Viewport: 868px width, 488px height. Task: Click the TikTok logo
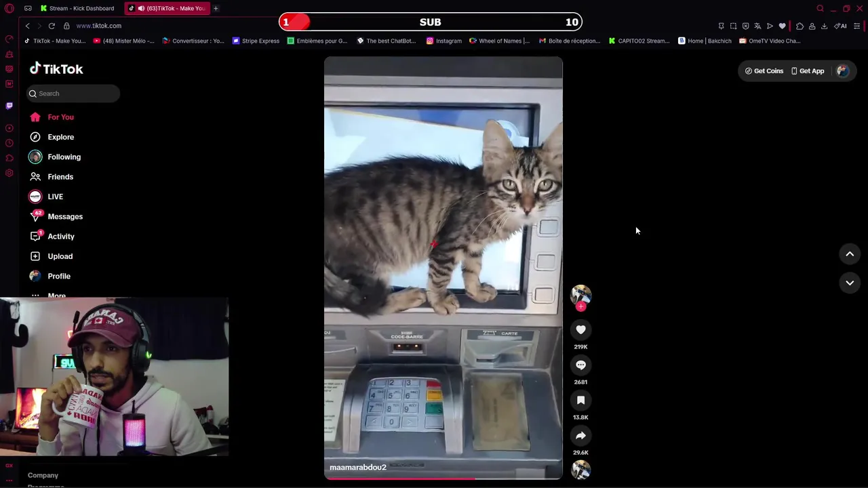pyautogui.click(x=56, y=68)
